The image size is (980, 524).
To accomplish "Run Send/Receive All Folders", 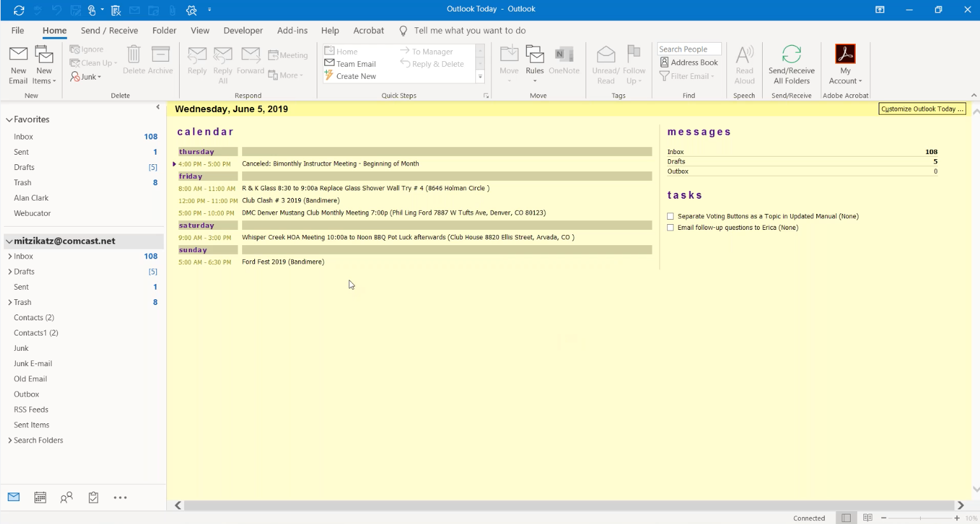I will coord(791,64).
